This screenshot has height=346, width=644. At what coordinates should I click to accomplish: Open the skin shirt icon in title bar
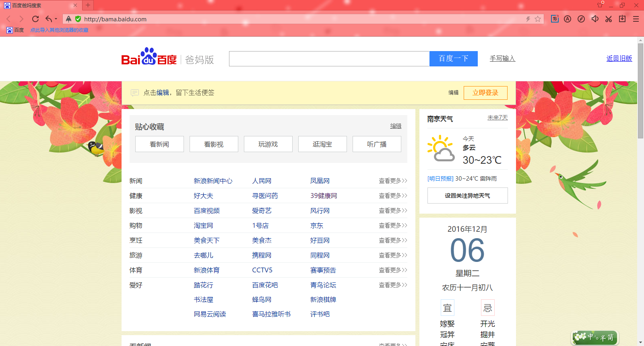coord(600,5)
